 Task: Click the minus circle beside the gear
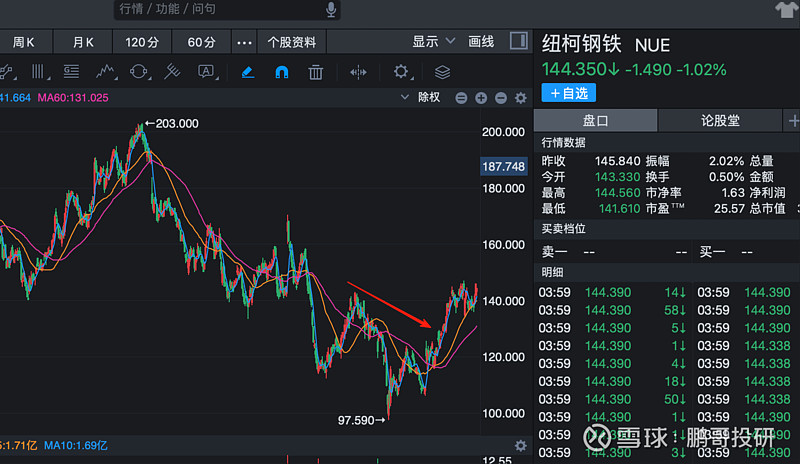501,98
